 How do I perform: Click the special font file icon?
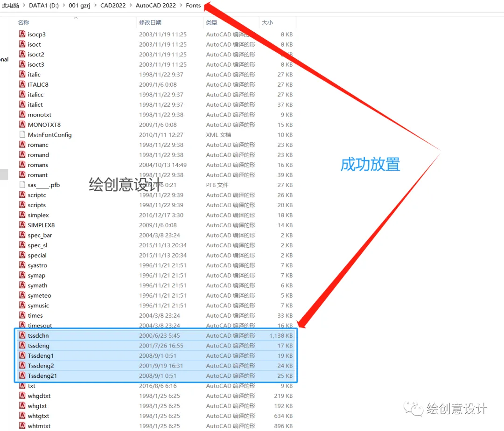22,255
